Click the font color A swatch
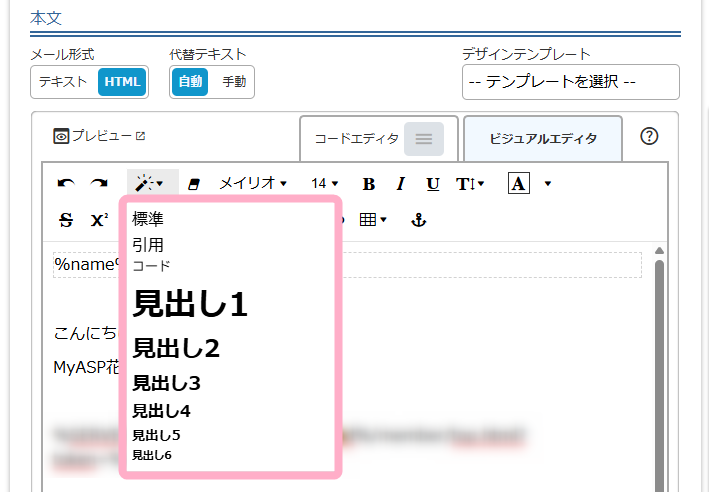 point(518,184)
